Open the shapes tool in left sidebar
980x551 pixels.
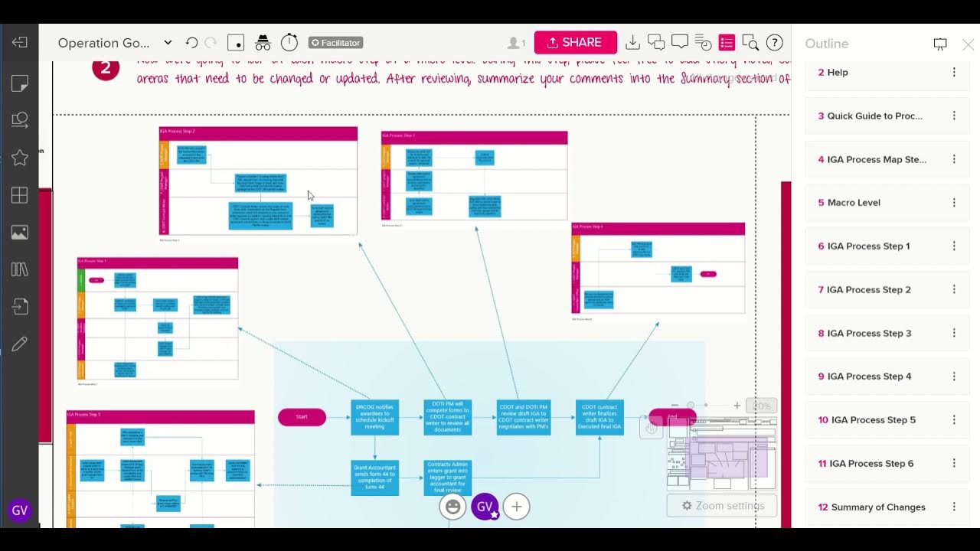click(x=20, y=120)
